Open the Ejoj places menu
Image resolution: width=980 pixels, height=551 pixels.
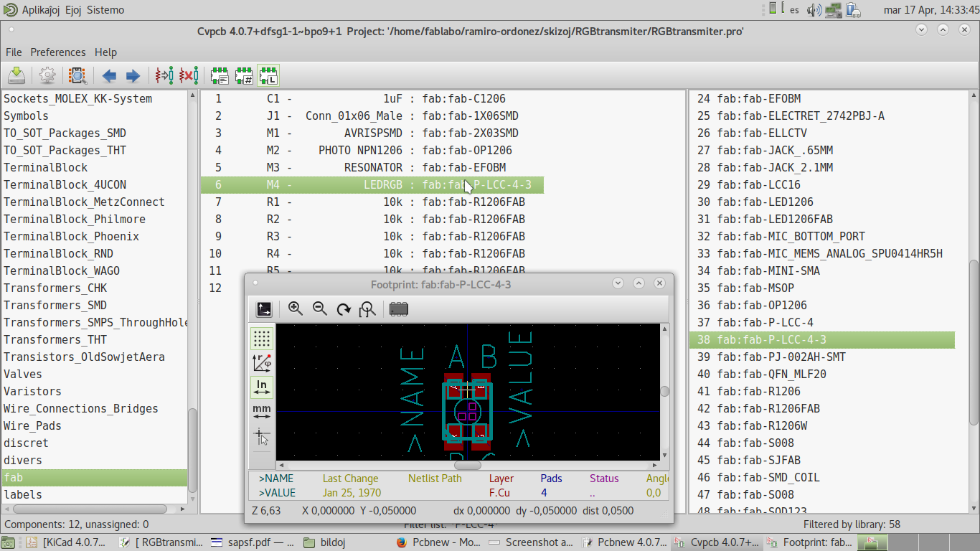pyautogui.click(x=72, y=10)
